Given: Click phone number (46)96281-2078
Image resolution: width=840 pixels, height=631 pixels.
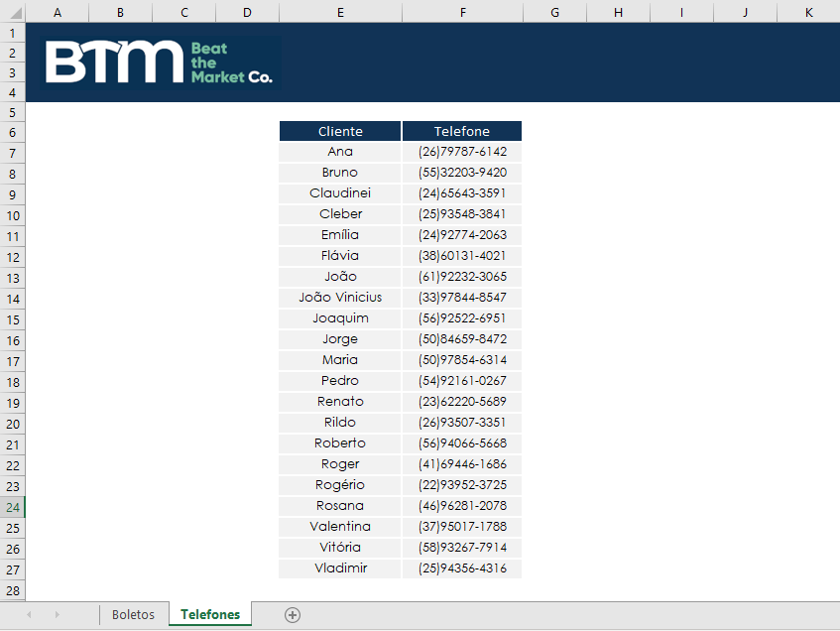Looking at the screenshot, I should (x=462, y=506).
